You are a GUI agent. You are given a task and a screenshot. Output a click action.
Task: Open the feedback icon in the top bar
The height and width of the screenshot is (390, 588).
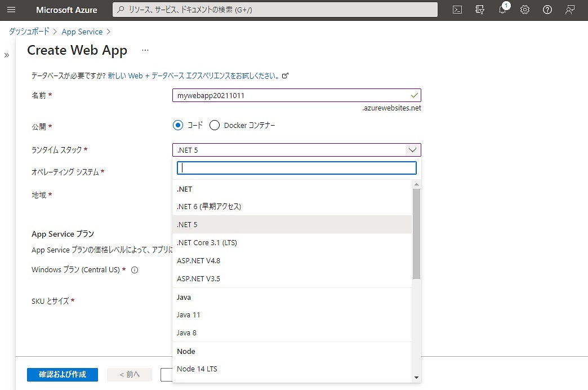pyautogui.click(x=569, y=10)
